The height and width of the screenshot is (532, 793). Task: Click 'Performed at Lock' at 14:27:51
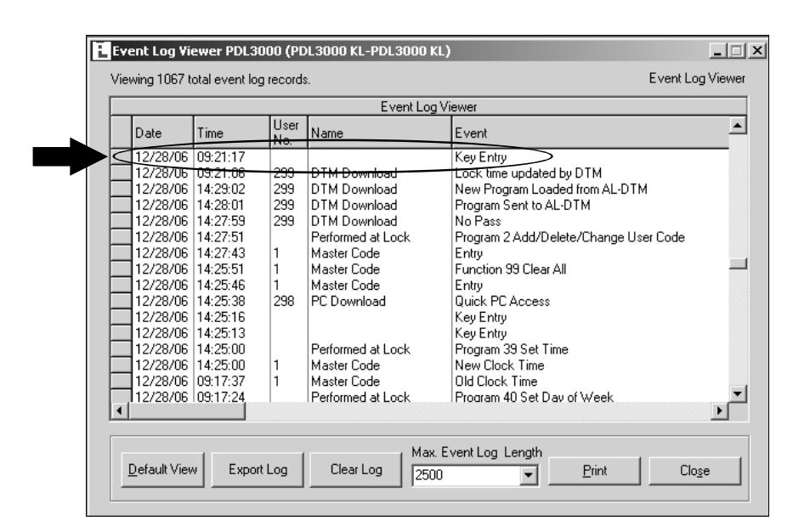(360, 237)
